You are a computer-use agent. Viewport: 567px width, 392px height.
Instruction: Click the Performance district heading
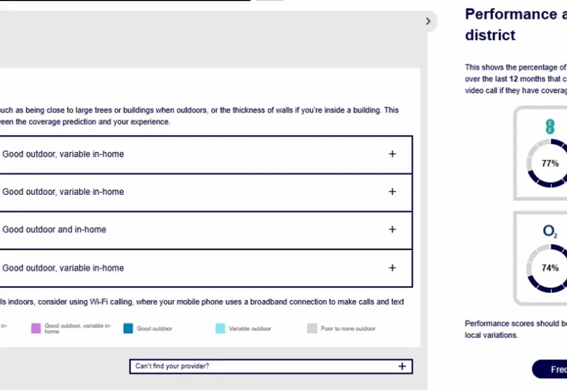pos(516,25)
